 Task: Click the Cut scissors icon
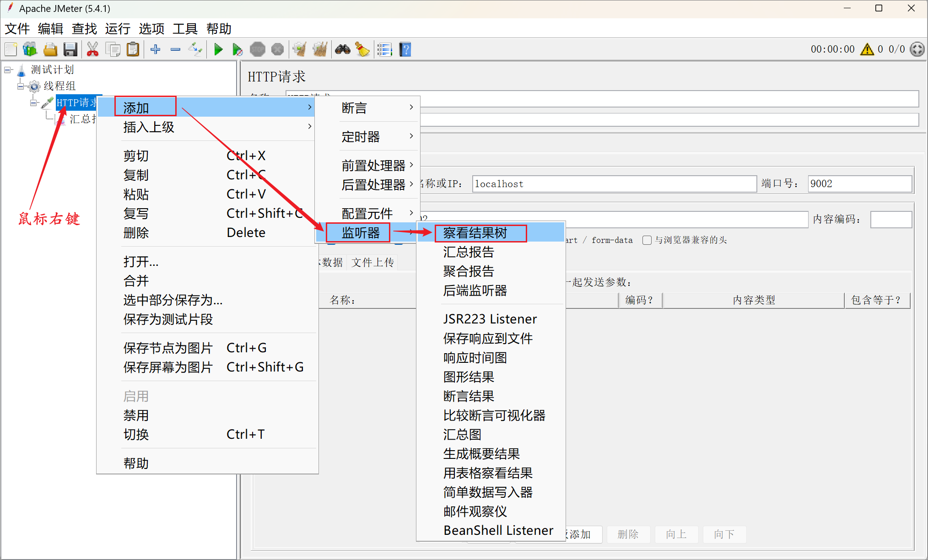click(92, 49)
